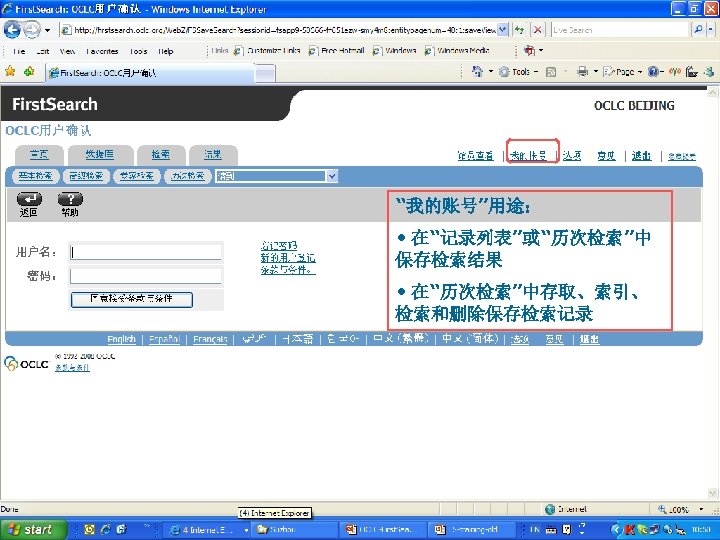Open the recent pages dropdown beside the Forward button
The height and width of the screenshot is (540, 720).
click(47, 31)
